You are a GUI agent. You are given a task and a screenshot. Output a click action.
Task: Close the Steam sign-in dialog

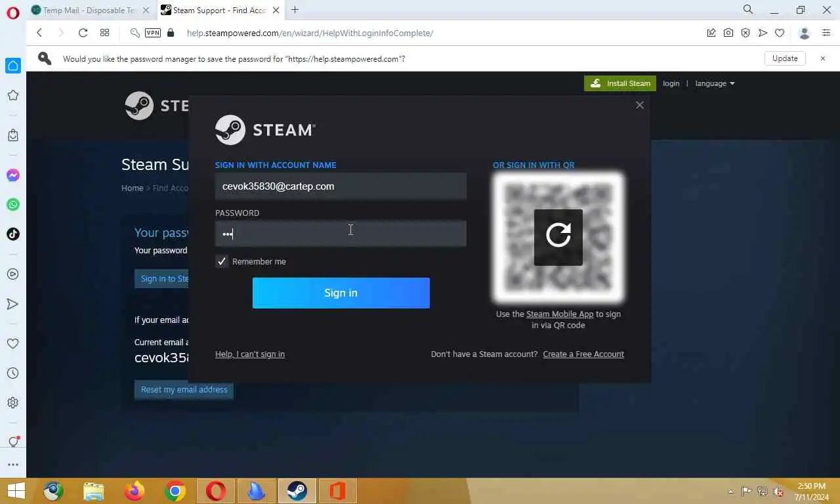point(640,105)
